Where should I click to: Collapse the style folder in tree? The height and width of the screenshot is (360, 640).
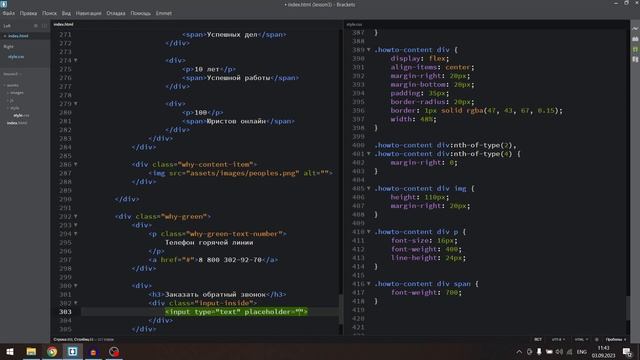(14, 108)
